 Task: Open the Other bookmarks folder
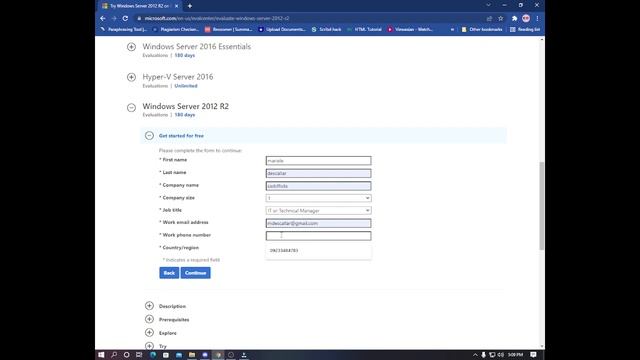pyautogui.click(x=482, y=29)
